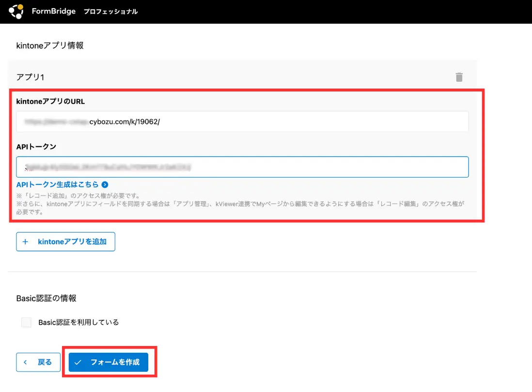
Task: Click the plus icon on kintoneアプリを追加
Action: 26,241
